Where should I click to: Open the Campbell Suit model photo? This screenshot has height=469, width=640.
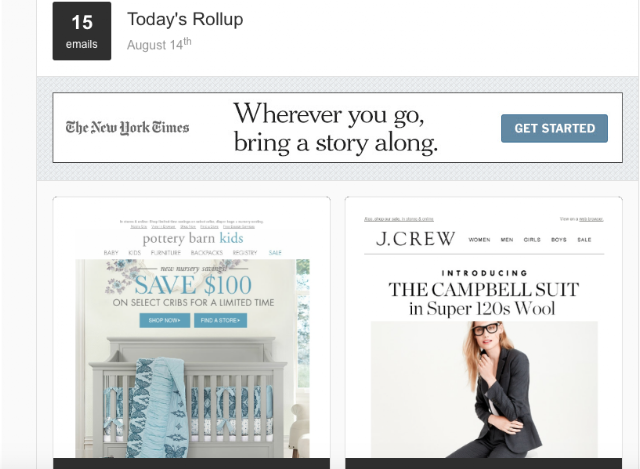[x=484, y=389]
